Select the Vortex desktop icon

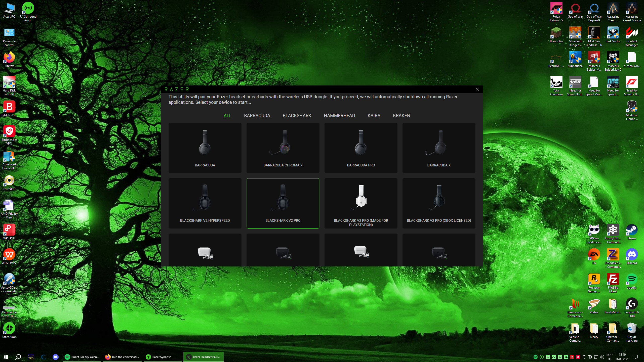pyautogui.click(x=594, y=306)
